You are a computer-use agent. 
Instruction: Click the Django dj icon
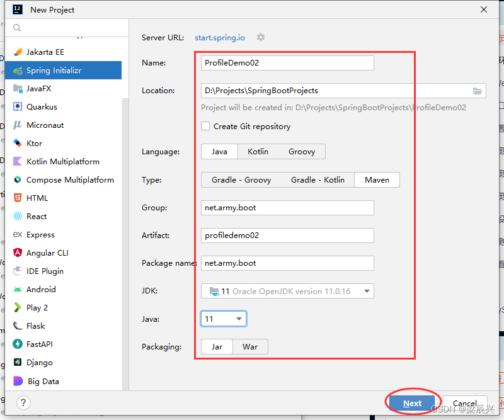click(x=18, y=362)
